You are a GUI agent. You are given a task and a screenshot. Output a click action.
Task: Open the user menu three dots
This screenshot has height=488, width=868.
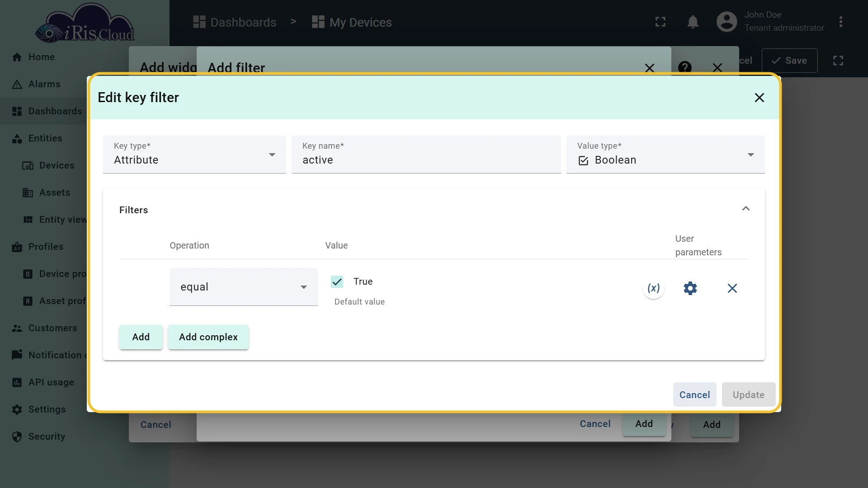click(840, 22)
